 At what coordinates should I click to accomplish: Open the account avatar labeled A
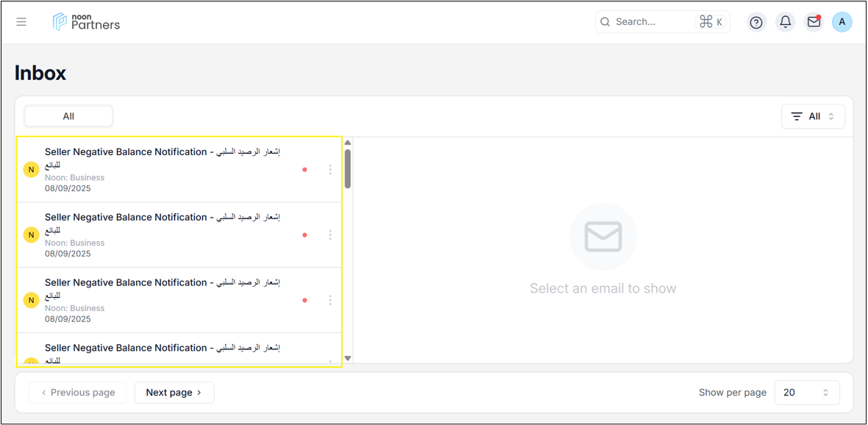pos(842,22)
